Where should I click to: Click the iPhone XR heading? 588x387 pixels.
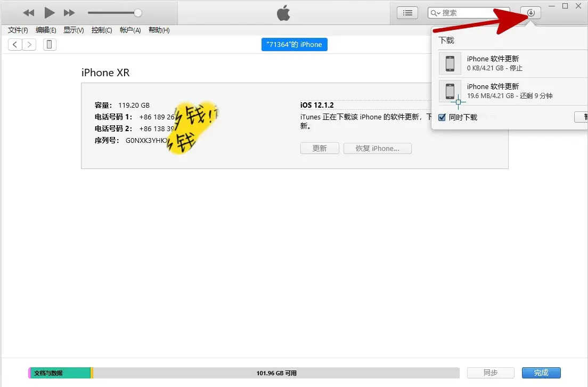click(x=105, y=72)
